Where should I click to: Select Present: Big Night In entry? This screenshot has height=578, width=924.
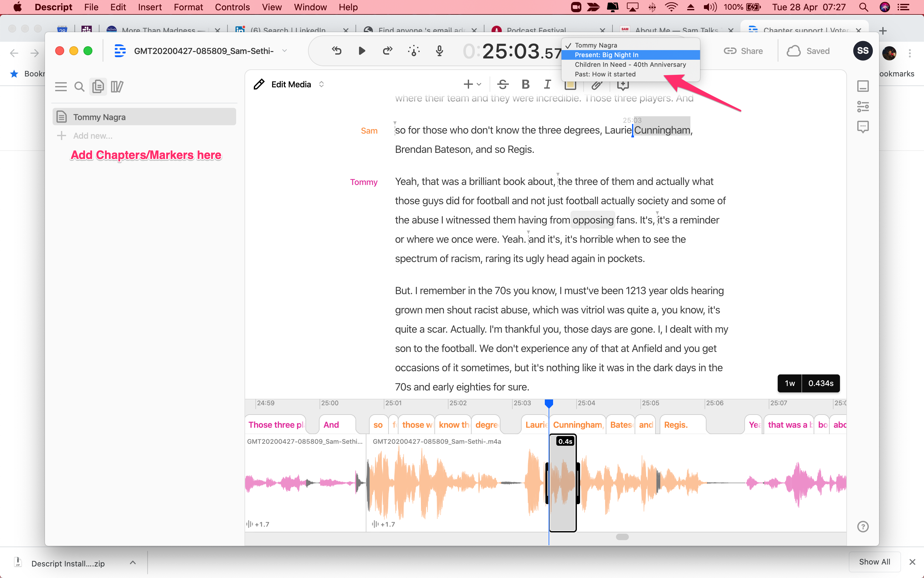point(631,55)
